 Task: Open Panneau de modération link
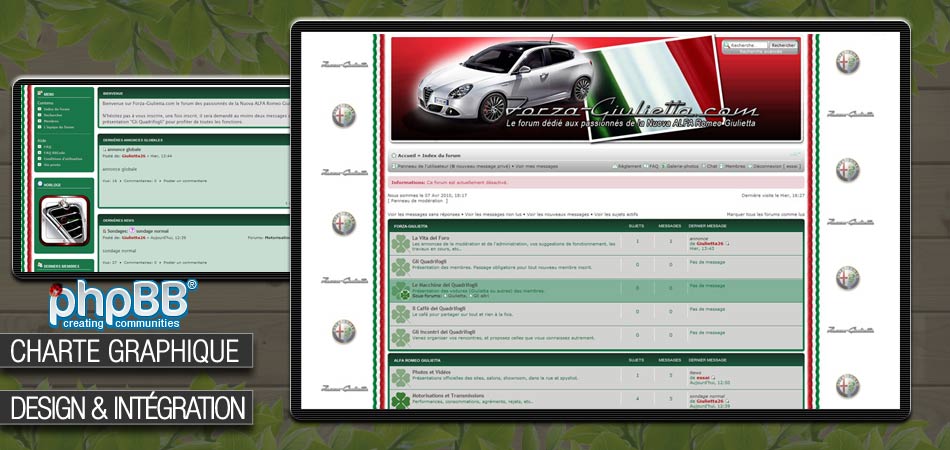tap(418, 200)
